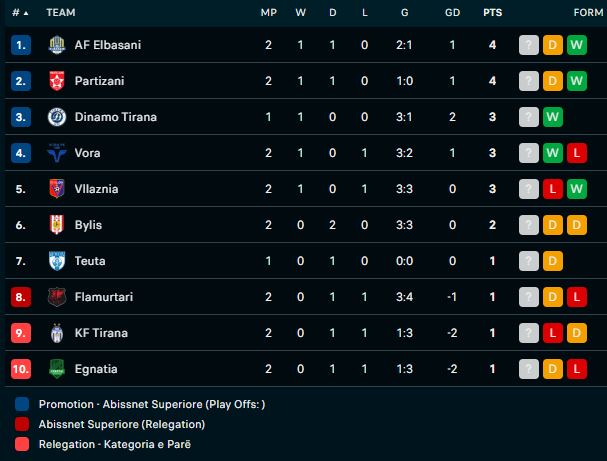Click the Partizani team logo

(x=56, y=81)
